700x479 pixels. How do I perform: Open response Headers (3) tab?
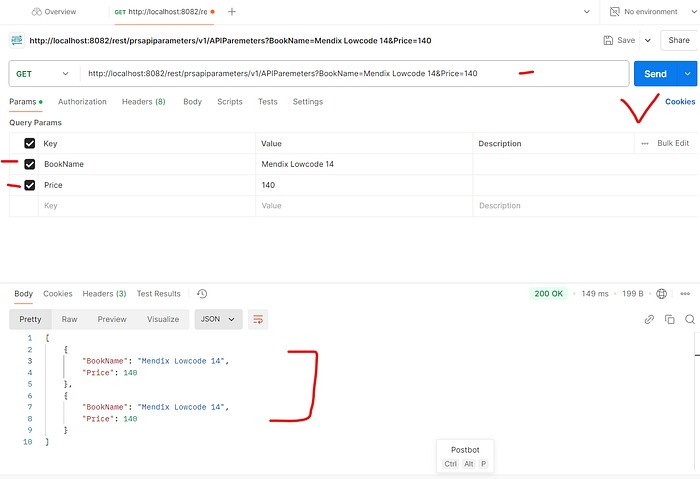point(104,294)
